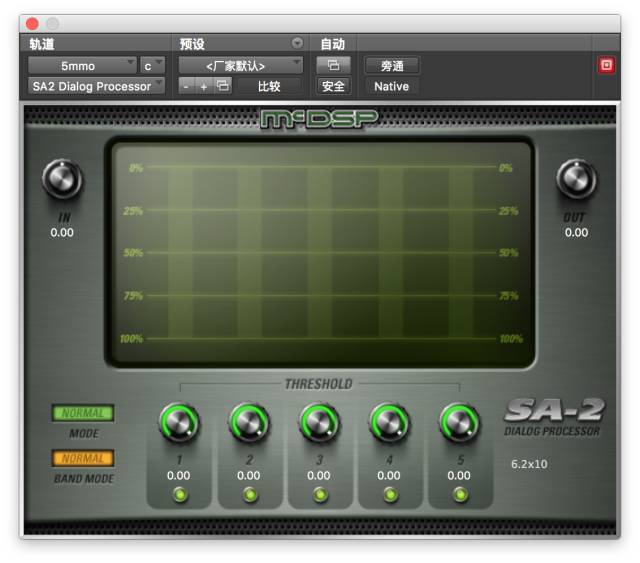640x563 pixels.
Task: Toggle band 1 enable LED
Action: (180, 495)
